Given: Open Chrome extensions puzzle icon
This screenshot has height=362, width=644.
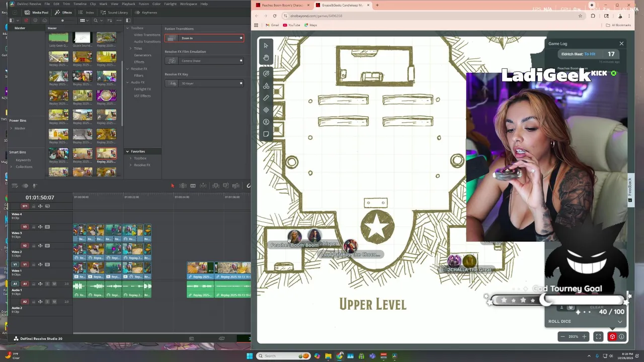Looking at the screenshot, I should point(593,16).
